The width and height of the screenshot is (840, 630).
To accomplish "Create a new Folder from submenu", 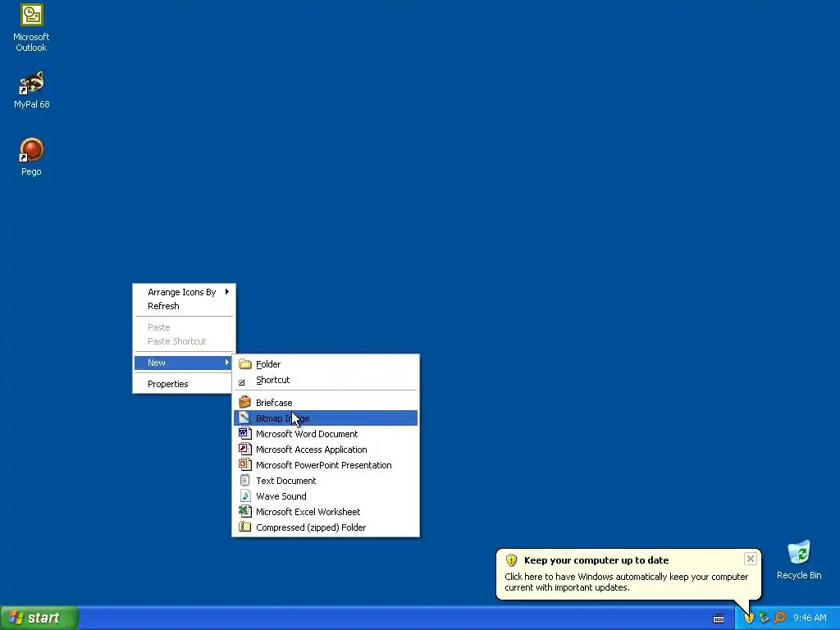I will [325, 364].
